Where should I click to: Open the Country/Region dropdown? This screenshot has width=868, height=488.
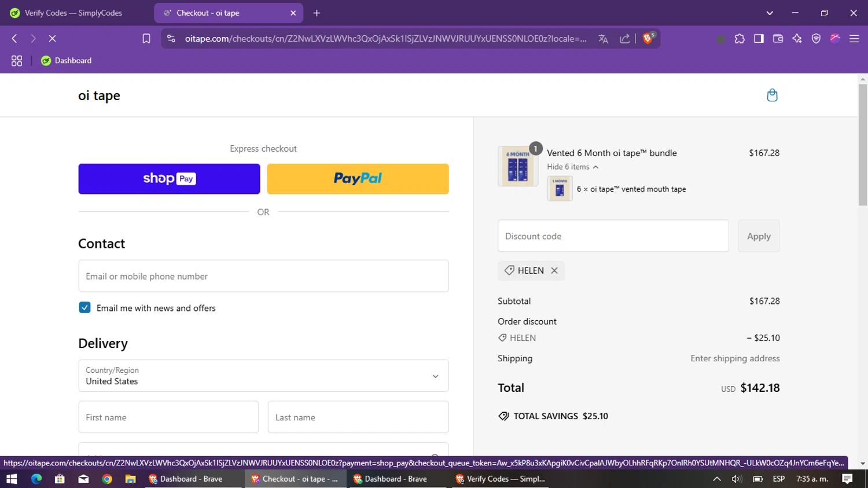pos(263,376)
